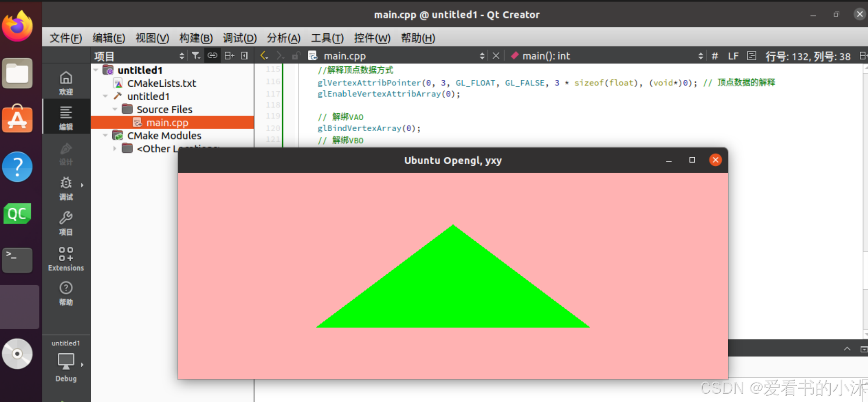This screenshot has width=868, height=402.
Task: Expand the output pane upward arrow
Action: [847, 349]
